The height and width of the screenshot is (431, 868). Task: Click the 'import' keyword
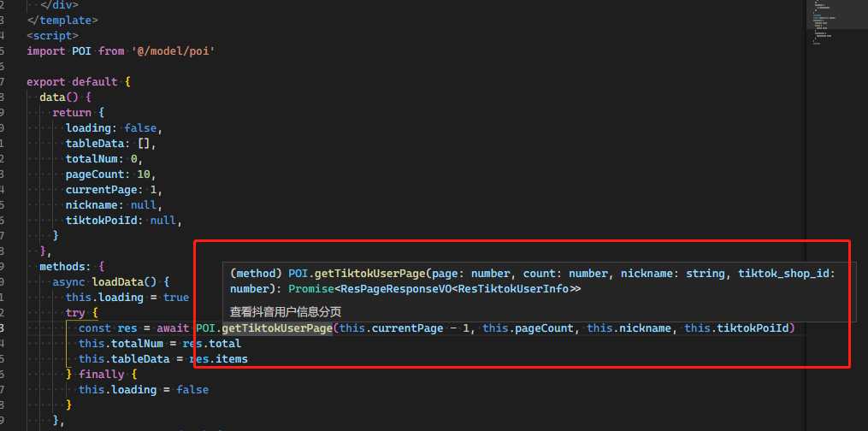tap(46, 51)
